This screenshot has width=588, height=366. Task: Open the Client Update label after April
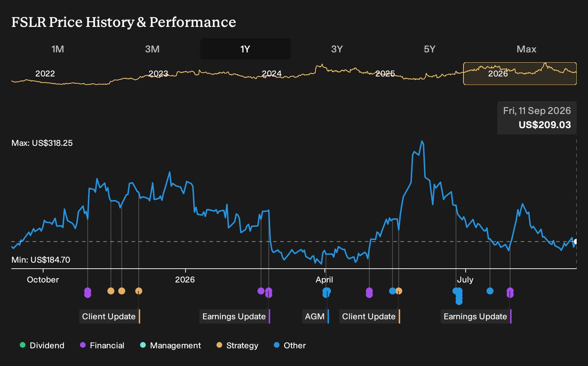pyautogui.click(x=369, y=316)
